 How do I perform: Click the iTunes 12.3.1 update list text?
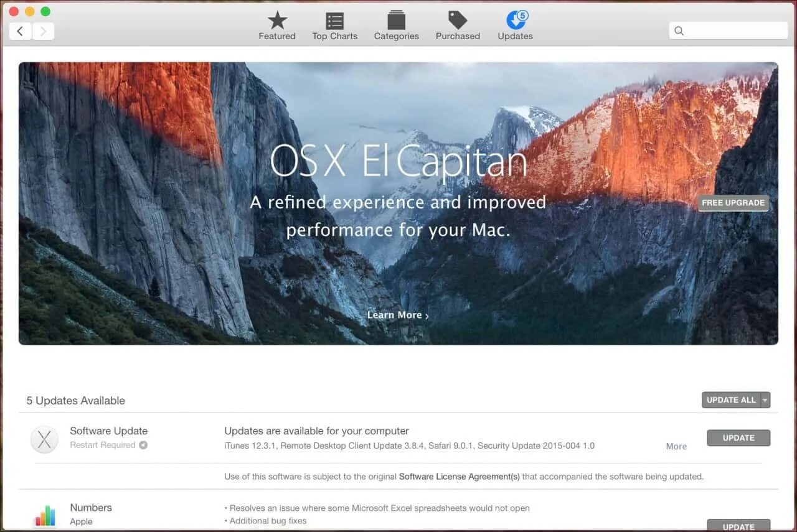click(x=409, y=446)
